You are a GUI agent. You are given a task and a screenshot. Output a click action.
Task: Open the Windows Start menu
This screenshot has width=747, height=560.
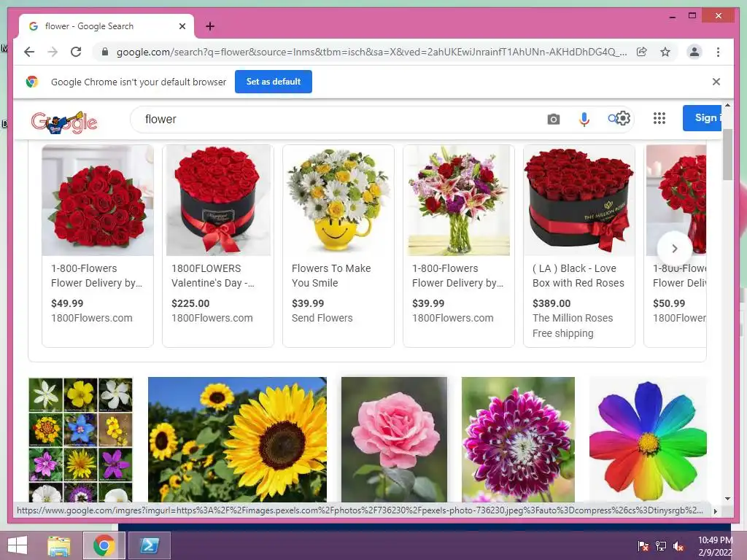(18, 545)
